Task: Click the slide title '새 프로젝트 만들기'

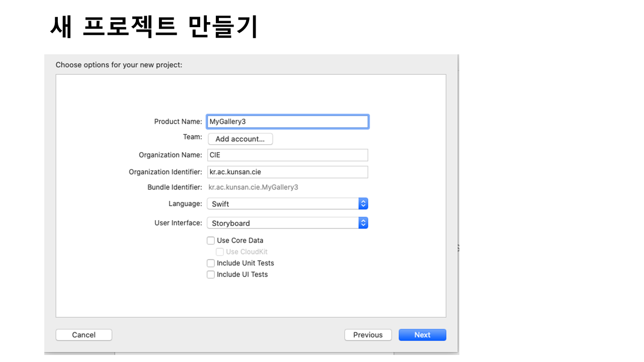Action: pyautogui.click(x=154, y=27)
